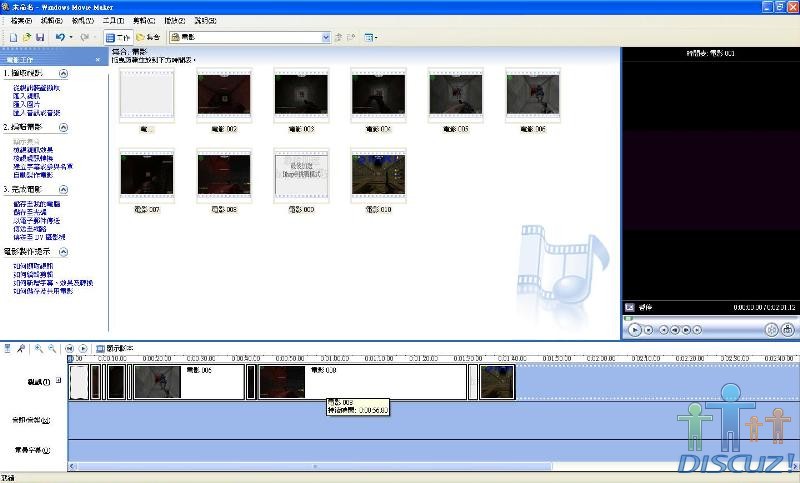
Task: Collapse the '3. Finish Movie' section
Action: (63, 190)
